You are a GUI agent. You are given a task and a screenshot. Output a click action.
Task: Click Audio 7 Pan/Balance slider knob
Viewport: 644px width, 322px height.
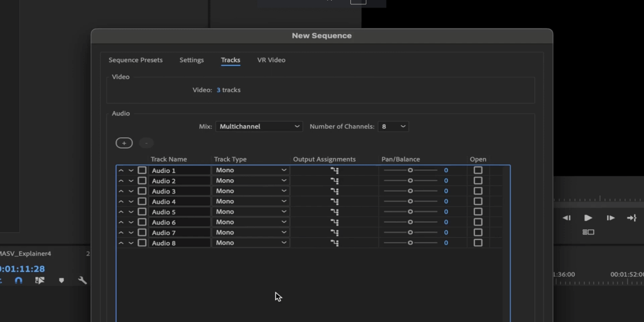(410, 232)
